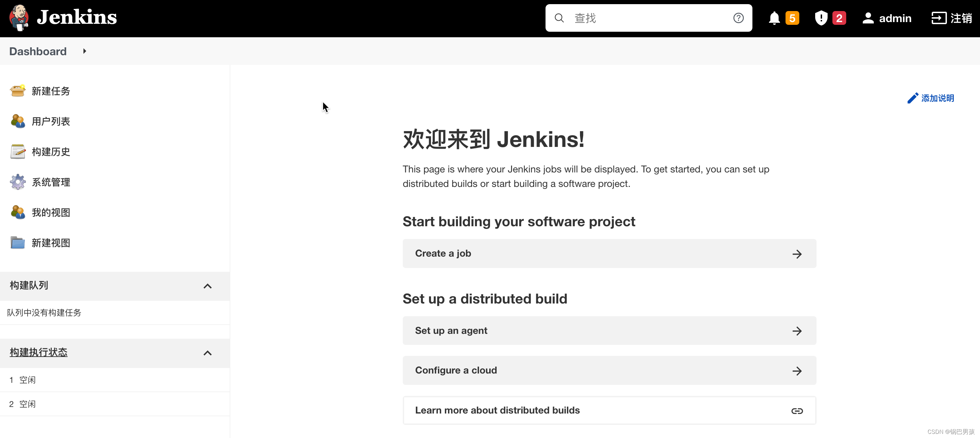
Task: Collapse the 构建队列 (Build Queue) section
Action: [208, 286]
